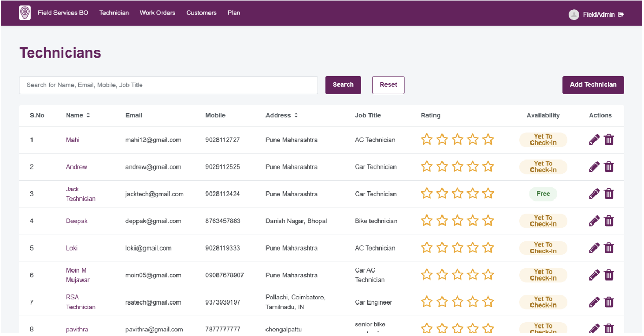Click the Reset button
The width and height of the screenshot is (644, 336).
[x=388, y=85]
